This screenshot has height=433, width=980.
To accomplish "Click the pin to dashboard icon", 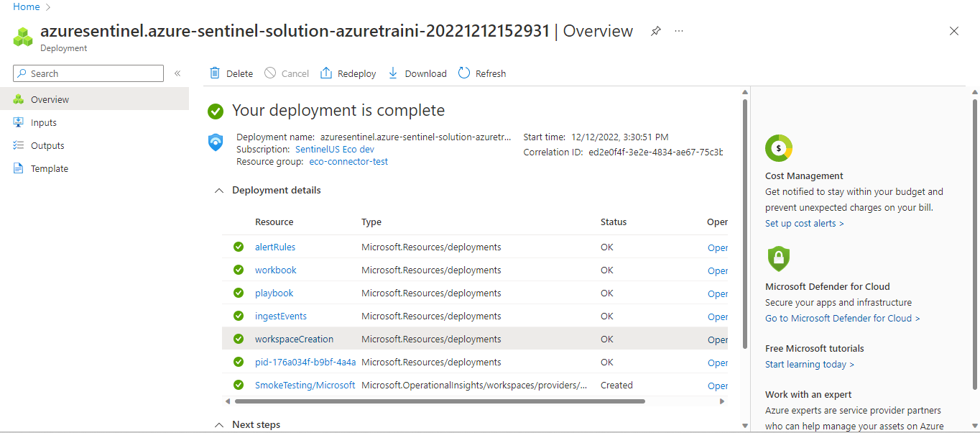I will [x=655, y=32].
